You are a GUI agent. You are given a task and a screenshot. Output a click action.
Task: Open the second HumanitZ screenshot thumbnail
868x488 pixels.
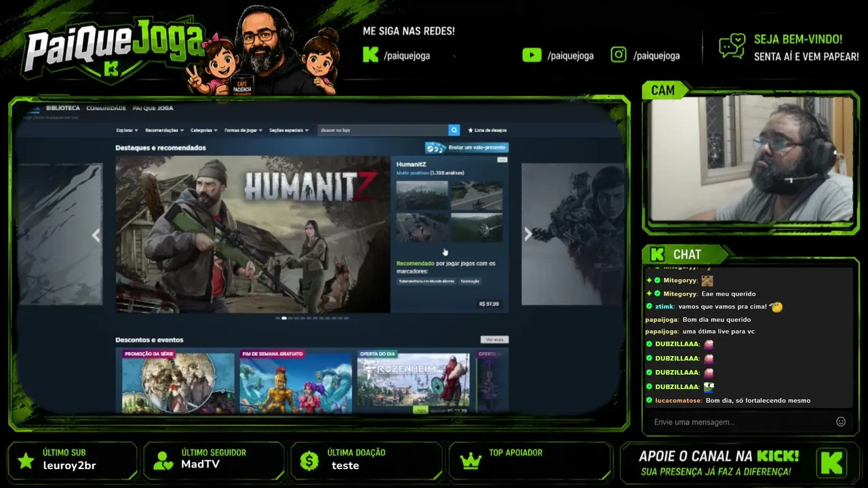(x=477, y=196)
